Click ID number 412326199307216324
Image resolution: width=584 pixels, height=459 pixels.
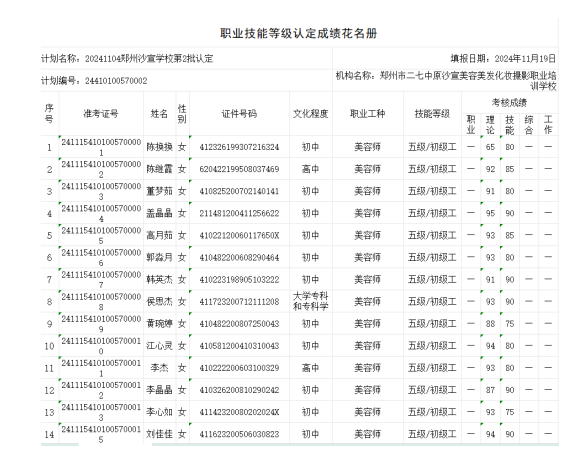(239, 147)
